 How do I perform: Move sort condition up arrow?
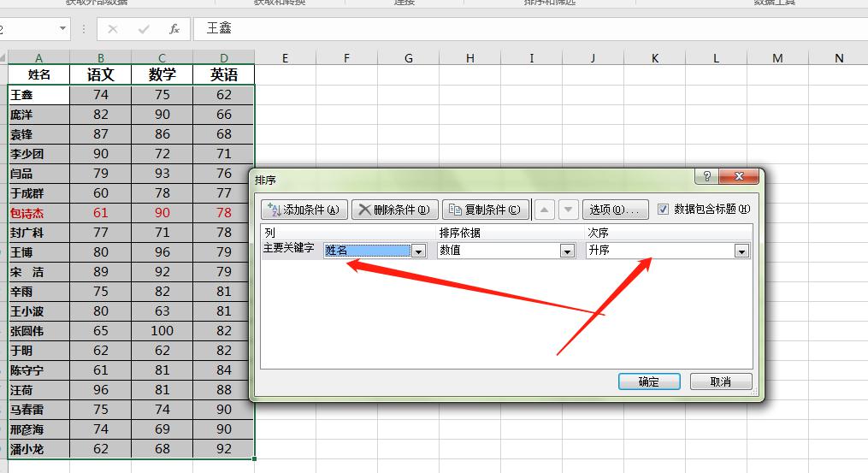[x=545, y=210]
